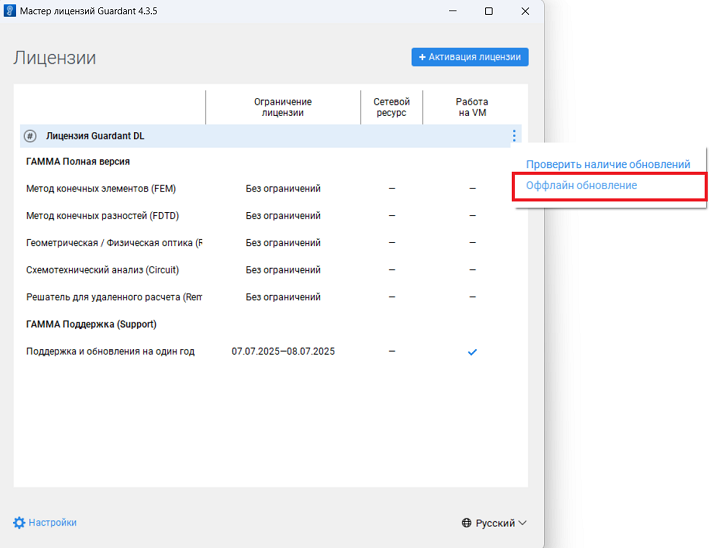Select Оффлайн обновление menu entry
This screenshot has width=709, height=548.
coord(581,186)
